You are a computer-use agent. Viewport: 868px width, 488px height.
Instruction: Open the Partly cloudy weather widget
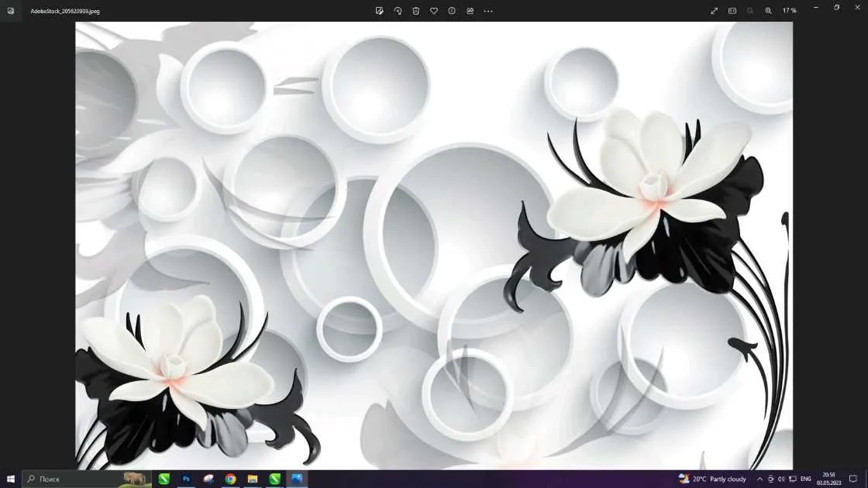[712, 479]
